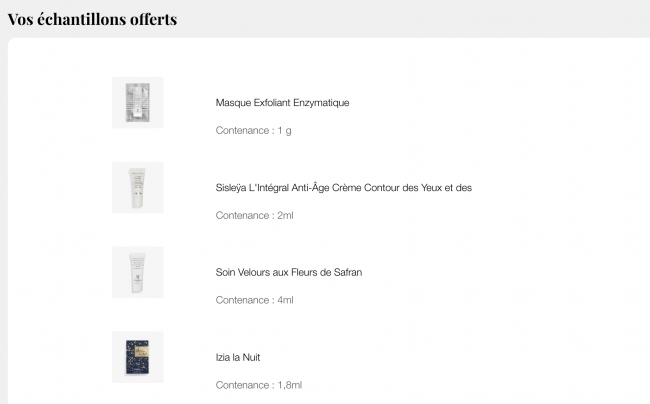The height and width of the screenshot is (404, 650).
Task: Select the "4ml" size value
Action: (x=285, y=300)
